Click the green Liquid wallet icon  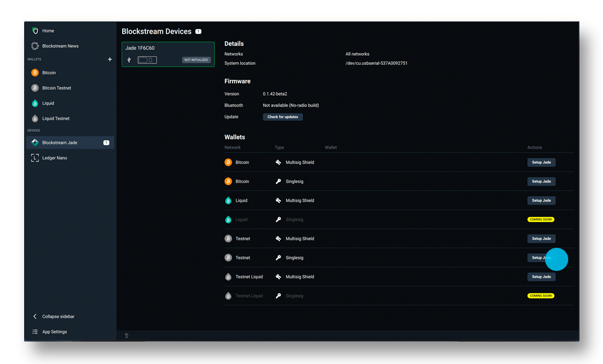(34, 103)
